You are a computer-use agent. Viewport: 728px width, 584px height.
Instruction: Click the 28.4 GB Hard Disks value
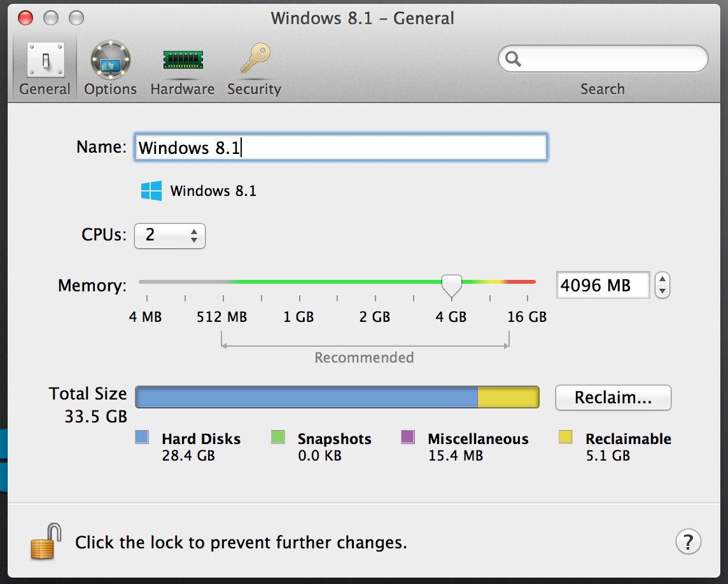pyautogui.click(x=188, y=456)
